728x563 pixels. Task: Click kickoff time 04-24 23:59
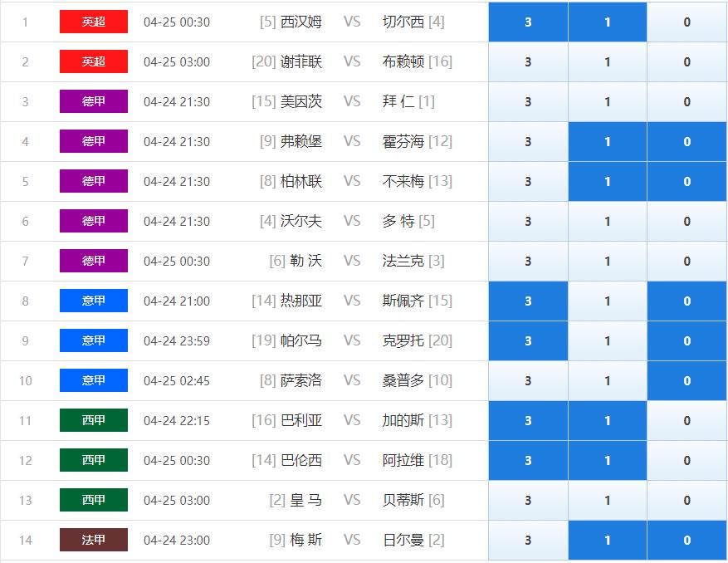pos(177,341)
